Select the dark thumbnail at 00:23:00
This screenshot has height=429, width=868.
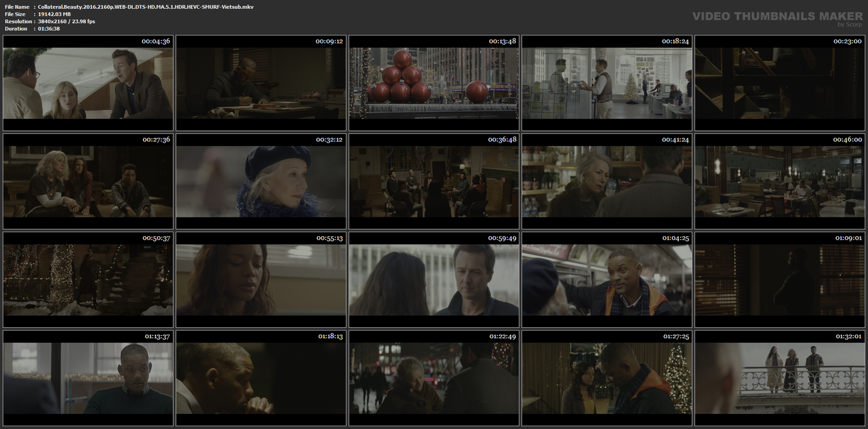781,83
